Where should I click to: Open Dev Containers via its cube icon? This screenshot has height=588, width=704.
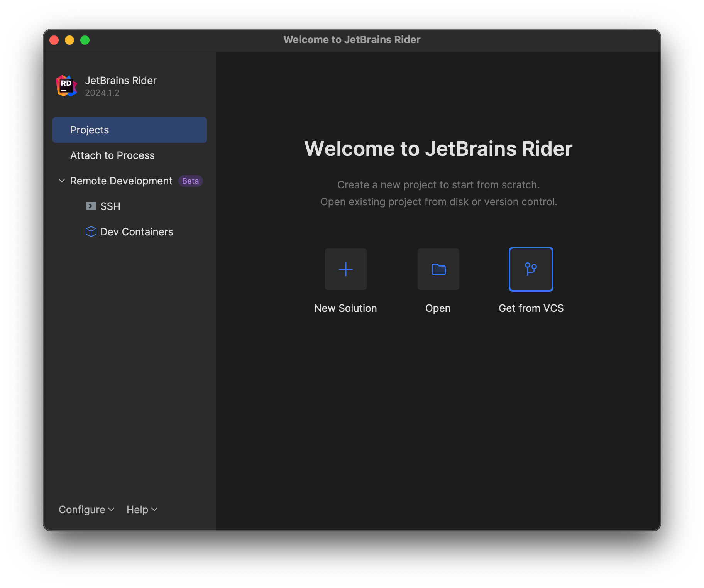pos(91,231)
